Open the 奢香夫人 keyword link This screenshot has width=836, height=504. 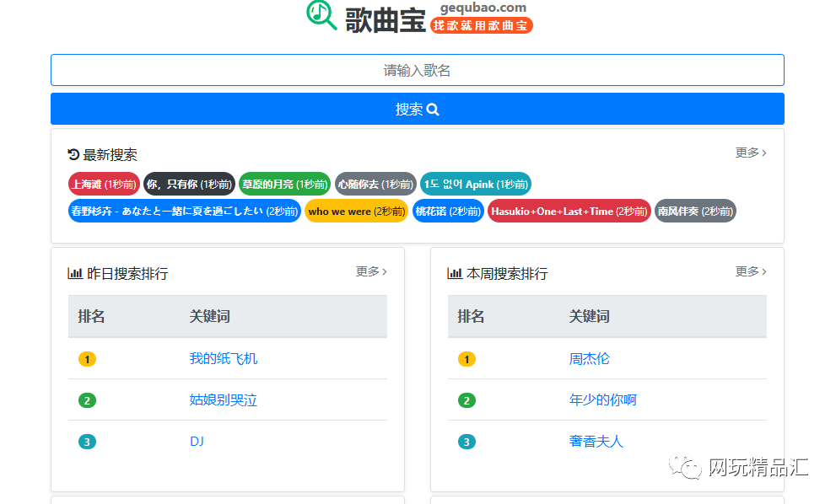click(596, 441)
